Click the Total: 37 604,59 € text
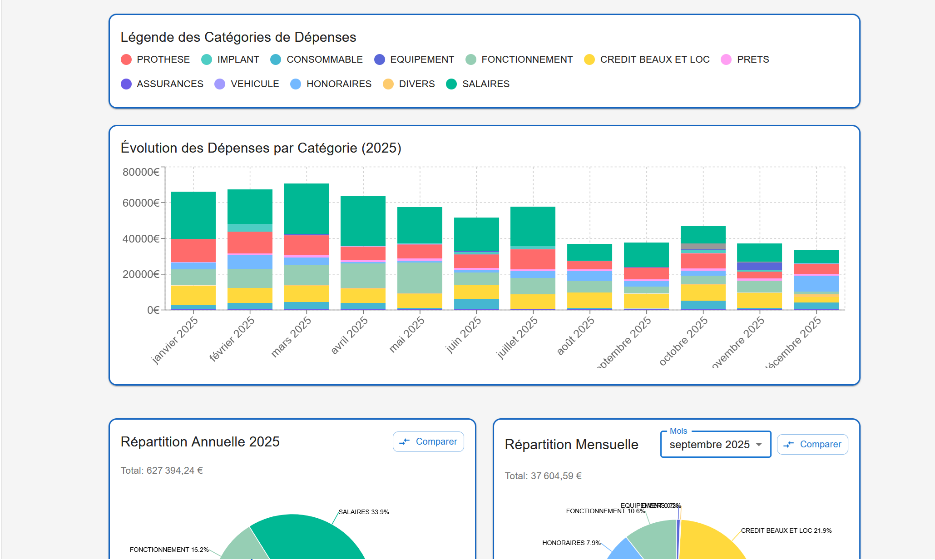 (x=543, y=476)
